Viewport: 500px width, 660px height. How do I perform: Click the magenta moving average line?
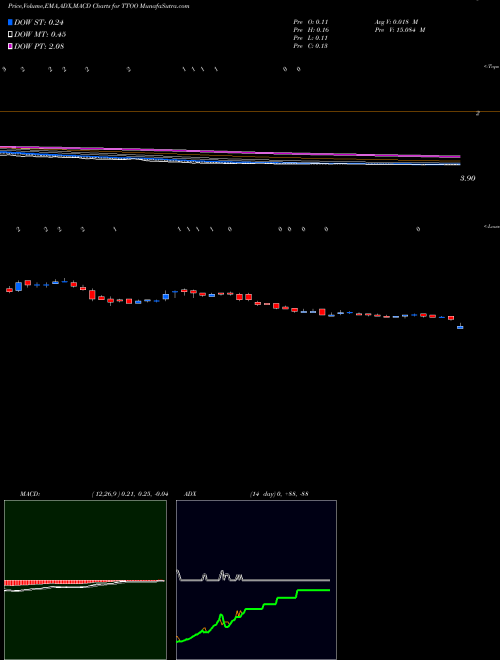(x=230, y=152)
